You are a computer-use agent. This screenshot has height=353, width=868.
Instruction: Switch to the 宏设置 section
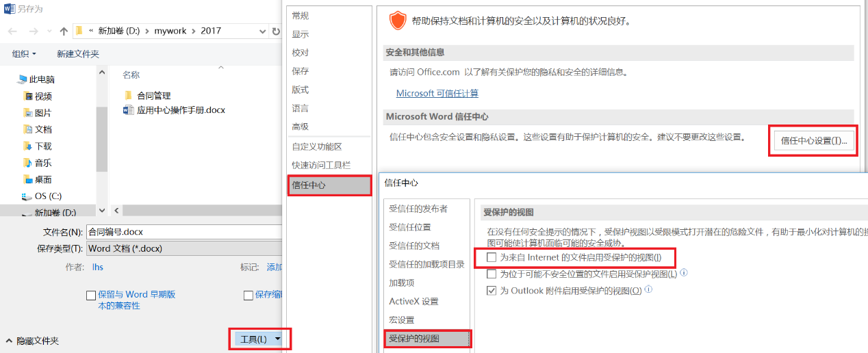(x=402, y=320)
